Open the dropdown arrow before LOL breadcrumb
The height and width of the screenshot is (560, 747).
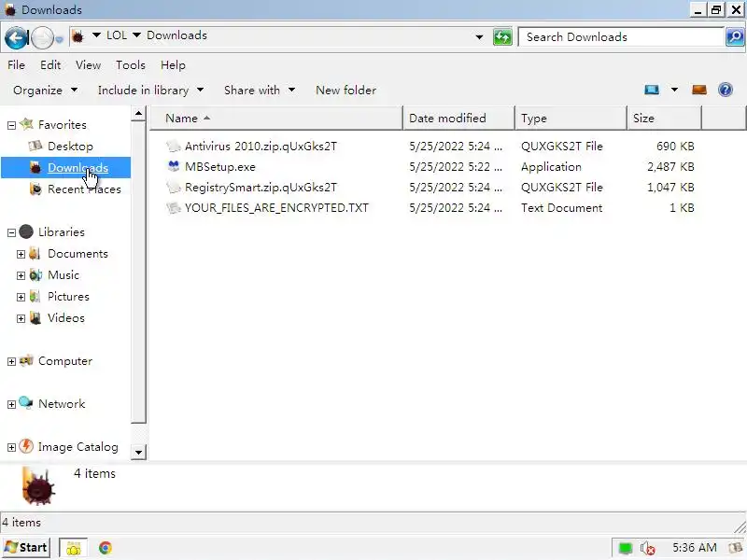pos(96,35)
